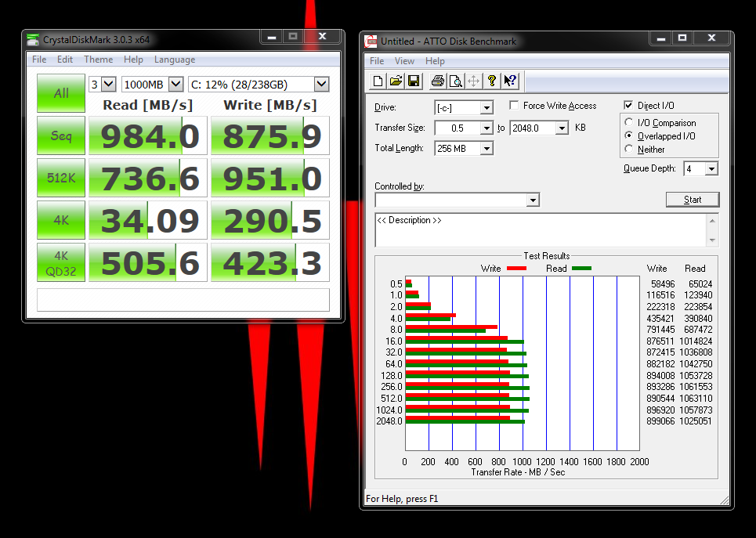Click the 4K write result 290.5

point(270,220)
